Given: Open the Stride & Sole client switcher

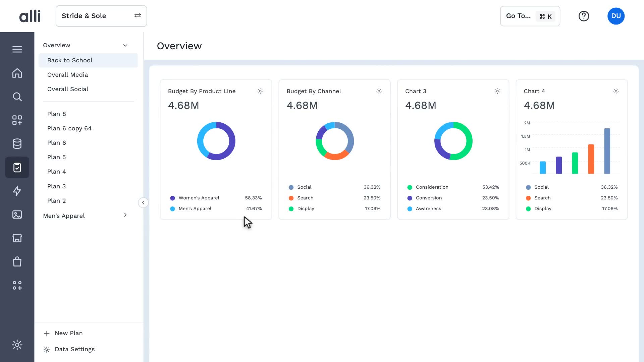Looking at the screenshot, I should pos(101,16).
